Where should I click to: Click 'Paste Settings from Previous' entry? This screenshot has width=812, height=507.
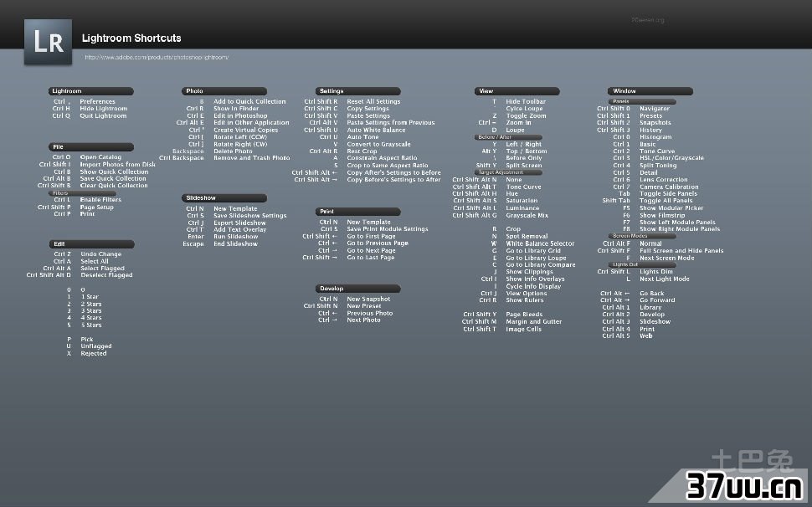[x=391, y=123]
